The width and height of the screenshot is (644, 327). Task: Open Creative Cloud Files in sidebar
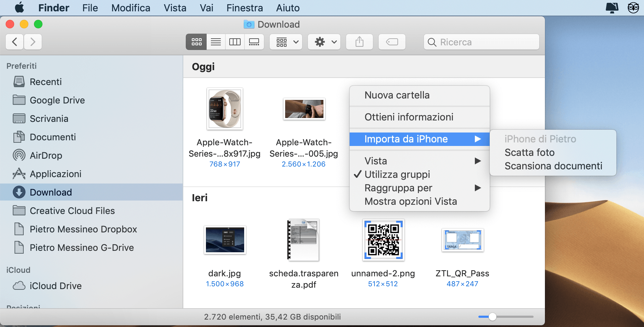click(91, 211)
